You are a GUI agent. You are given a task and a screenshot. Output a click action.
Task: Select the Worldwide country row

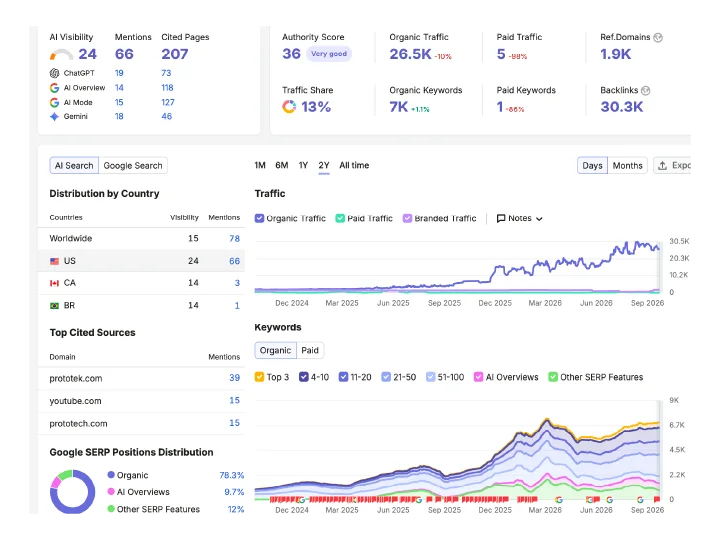point(141,239)
